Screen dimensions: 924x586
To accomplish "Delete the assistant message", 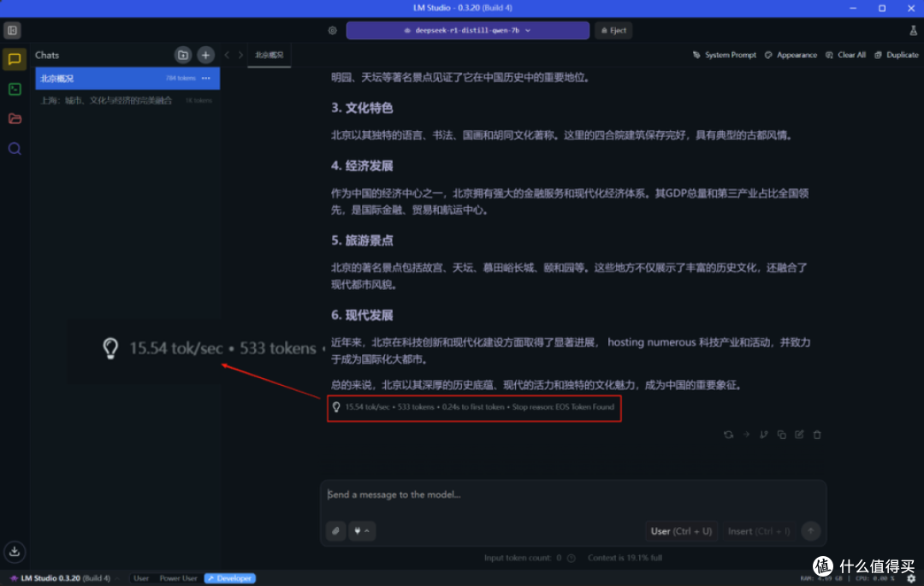I will point(817,435).
